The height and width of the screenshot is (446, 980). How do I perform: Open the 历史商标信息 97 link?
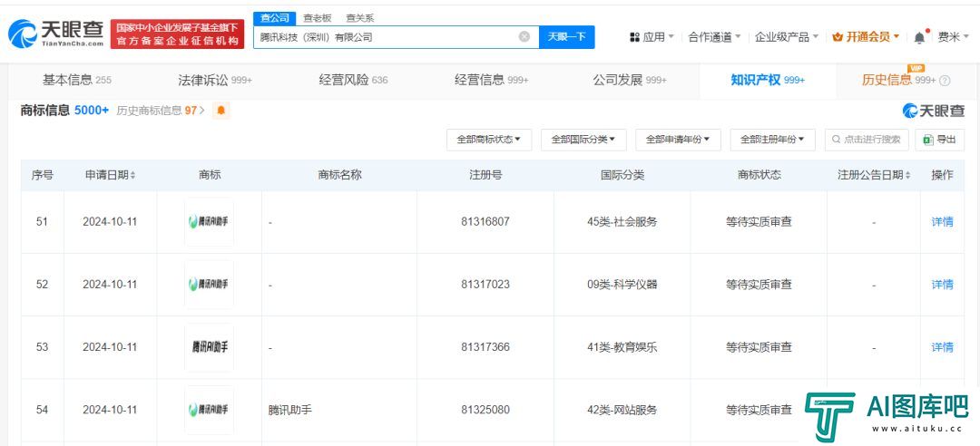coord(161,111)
